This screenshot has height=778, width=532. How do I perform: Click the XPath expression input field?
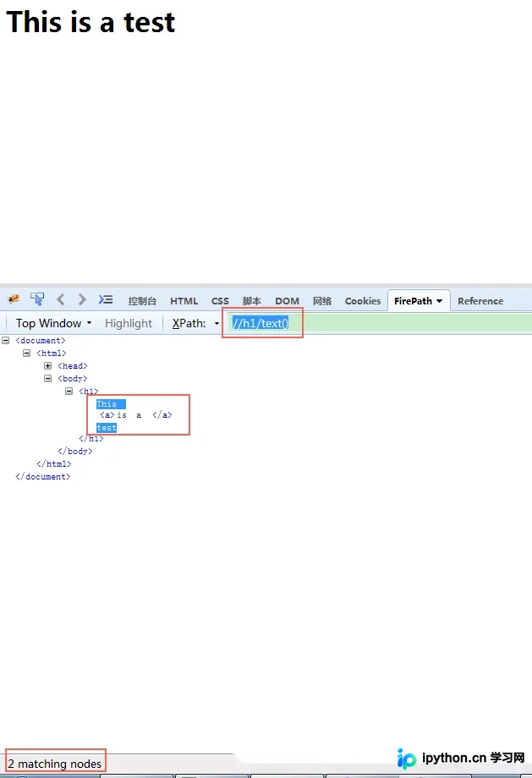click(x=380, y=323)
